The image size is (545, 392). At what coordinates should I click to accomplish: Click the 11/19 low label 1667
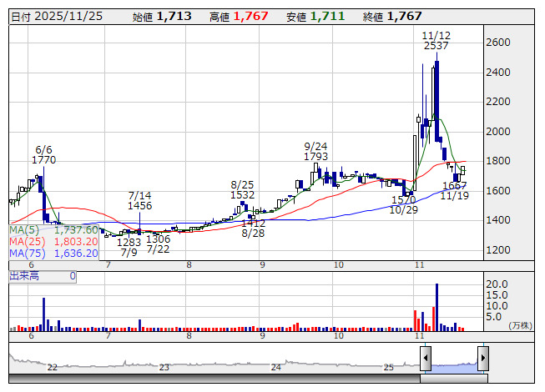[454, 185]
